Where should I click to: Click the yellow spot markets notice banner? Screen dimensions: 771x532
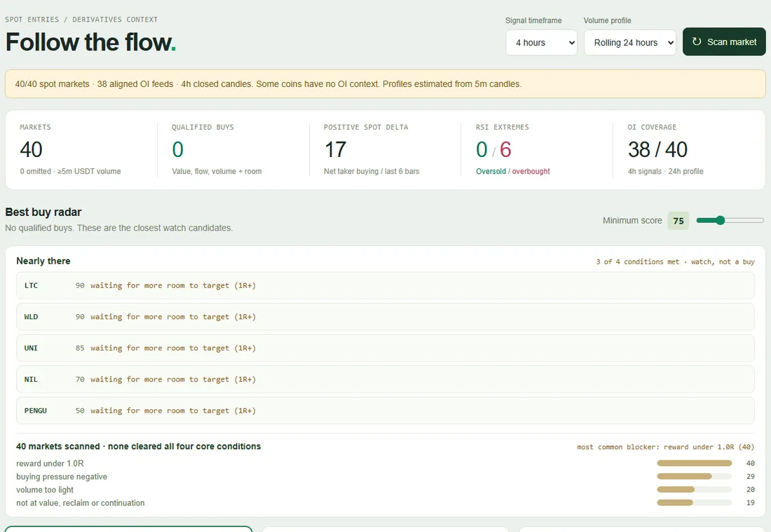tap(385, 84)
